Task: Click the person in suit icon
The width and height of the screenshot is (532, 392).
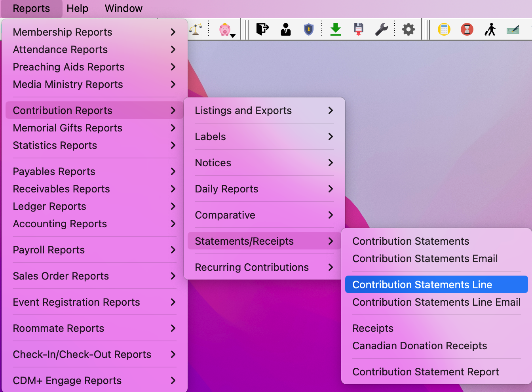Action: coord(285,29)
